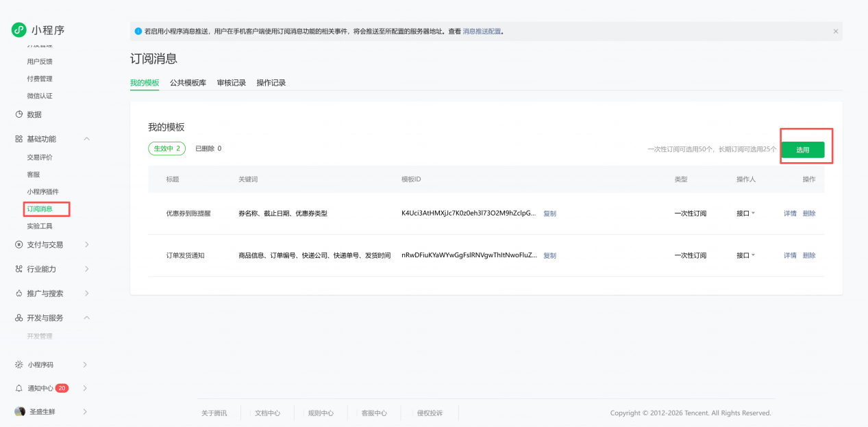Expand the 支付与交易 menu chevron
Viewport: 868px width, 427px height.
86,244
